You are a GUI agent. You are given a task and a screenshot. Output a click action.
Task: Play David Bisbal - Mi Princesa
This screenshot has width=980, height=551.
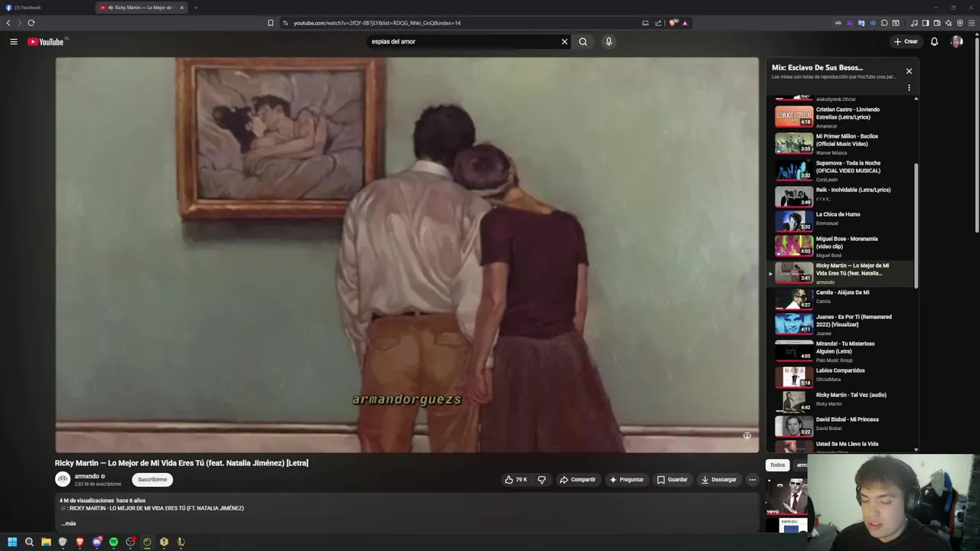[x=840, y=425]
